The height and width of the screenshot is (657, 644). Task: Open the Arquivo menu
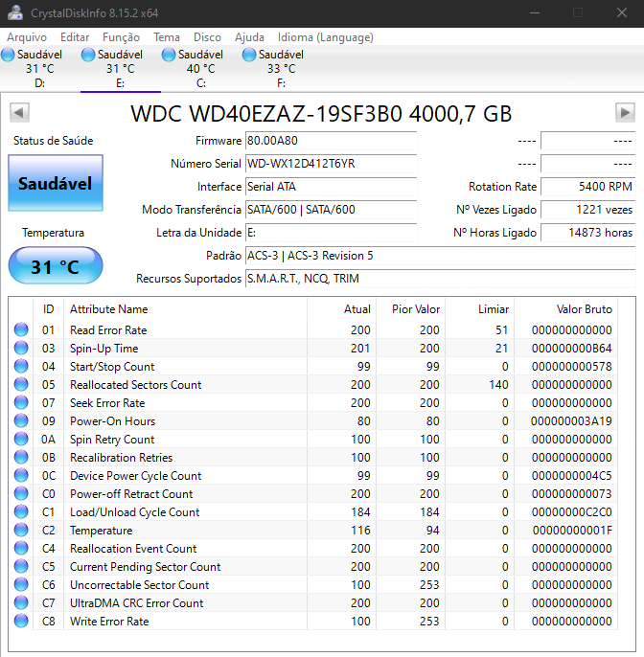(x=27, y=37)
